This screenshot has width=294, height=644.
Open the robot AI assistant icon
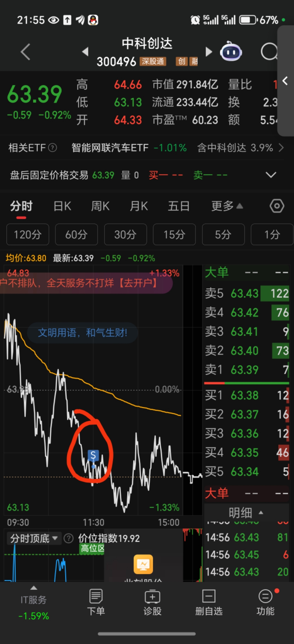tap(231, 52)
